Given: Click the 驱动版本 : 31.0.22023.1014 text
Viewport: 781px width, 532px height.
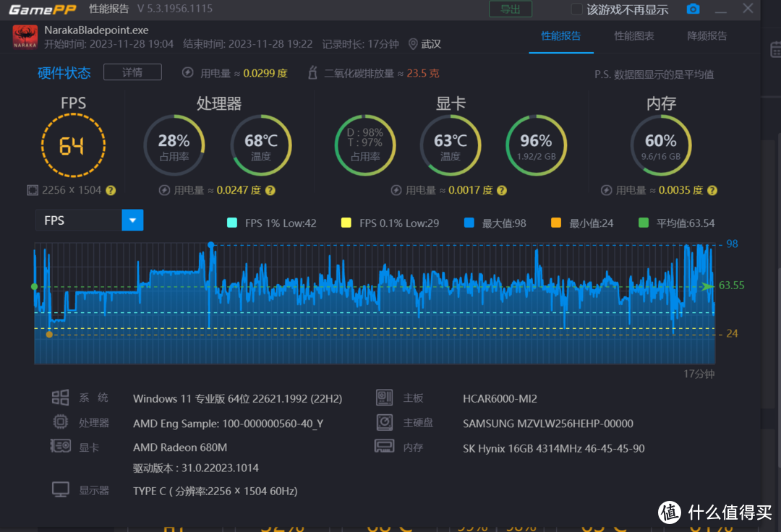Looking at the screenshot, I should pos(196,468).
